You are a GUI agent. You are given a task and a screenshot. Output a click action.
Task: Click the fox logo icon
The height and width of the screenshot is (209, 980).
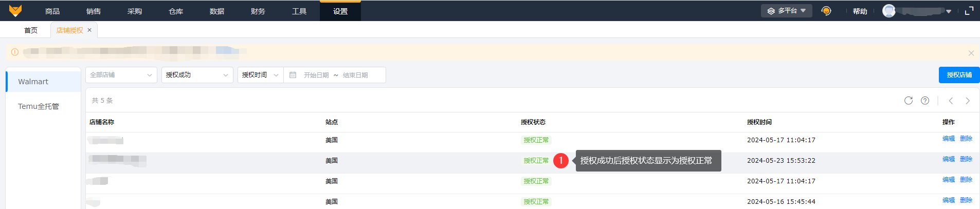click(15, 11)
